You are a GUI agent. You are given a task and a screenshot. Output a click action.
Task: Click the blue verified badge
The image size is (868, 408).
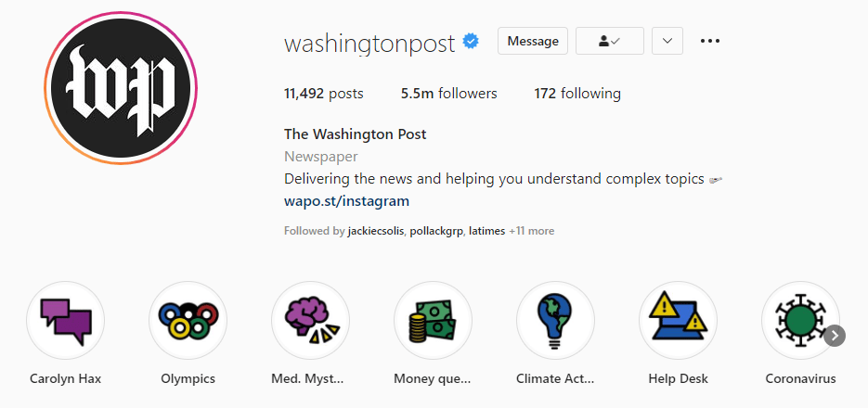(x=472, y=42)
